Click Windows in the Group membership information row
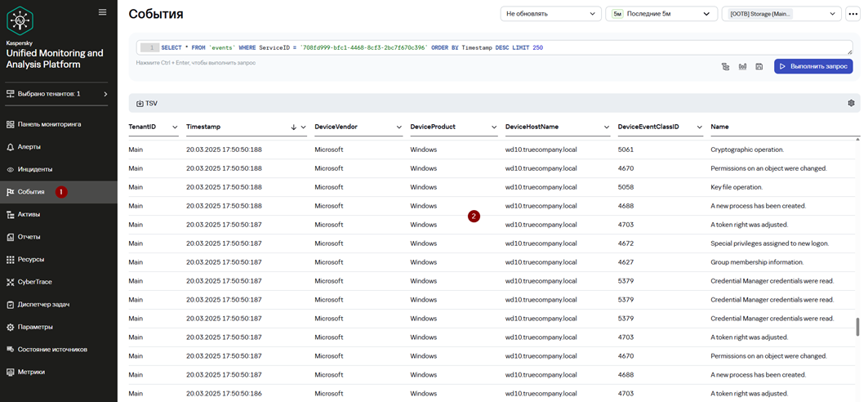The height and width of the screenshot is (402, 868). 424,262
